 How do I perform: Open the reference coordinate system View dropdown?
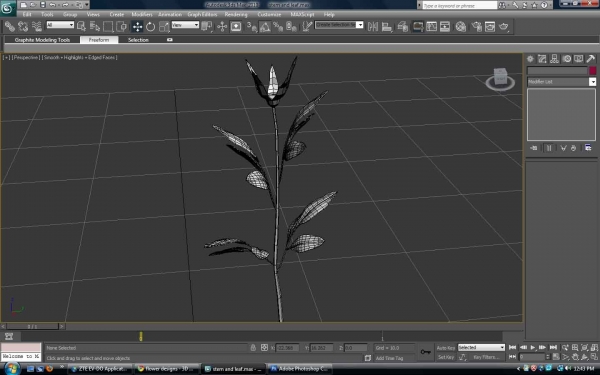pos(185,25)
